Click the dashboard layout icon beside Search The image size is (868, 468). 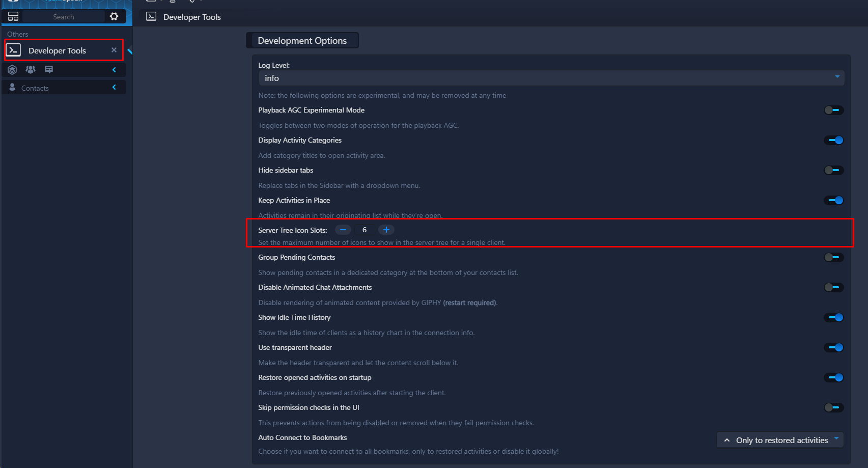pyautogui.click(x=13, y=16)
